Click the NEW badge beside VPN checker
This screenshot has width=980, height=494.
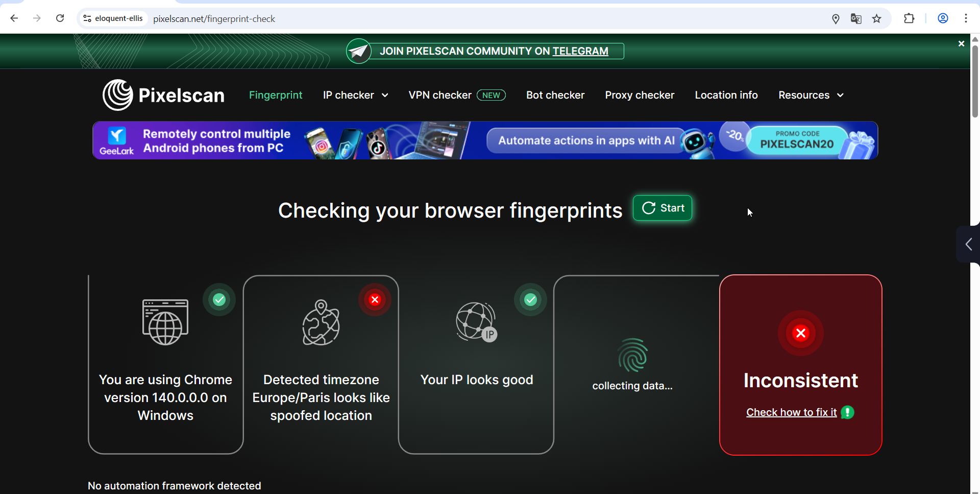tap(491, 95)
